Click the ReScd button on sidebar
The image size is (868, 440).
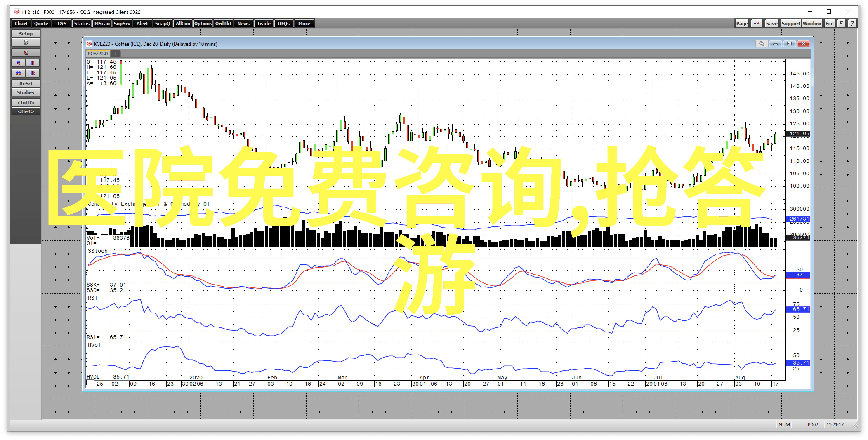(25, 83)
